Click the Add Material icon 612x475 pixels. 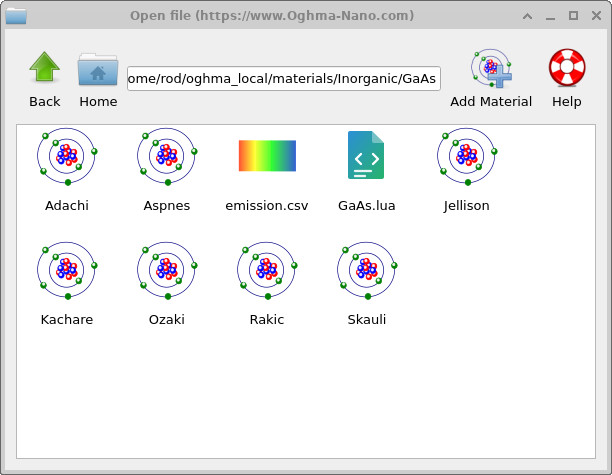point(491,68)
